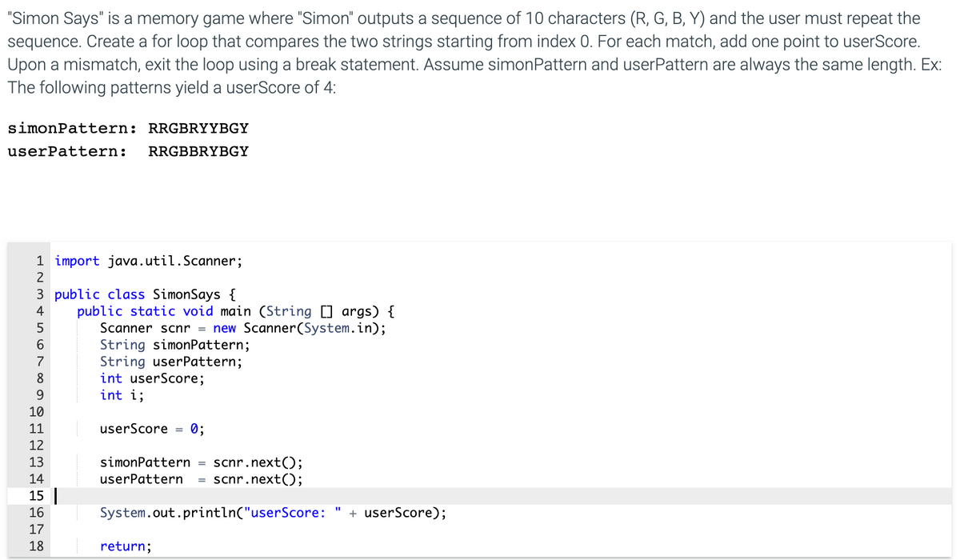Click the 'import' keyword on line 1
The image size is (960, 560).
pos(78,261)
